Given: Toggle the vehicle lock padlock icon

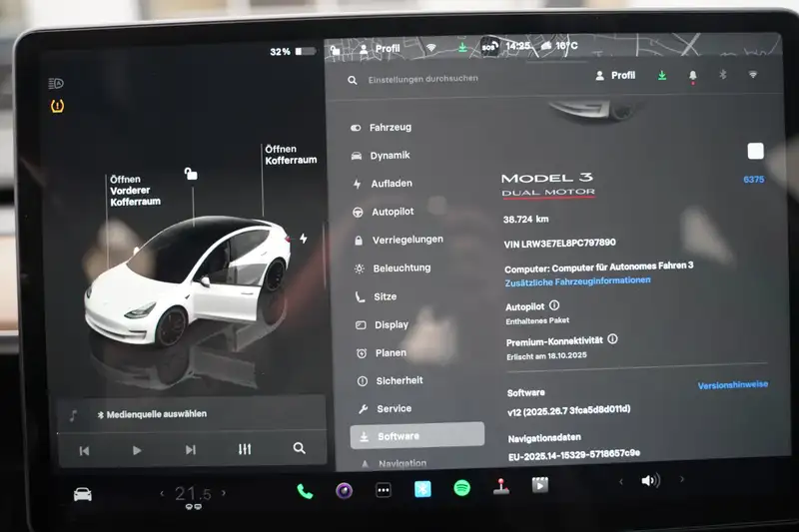Looking at the screenshot, I should (x=190, y=174).
